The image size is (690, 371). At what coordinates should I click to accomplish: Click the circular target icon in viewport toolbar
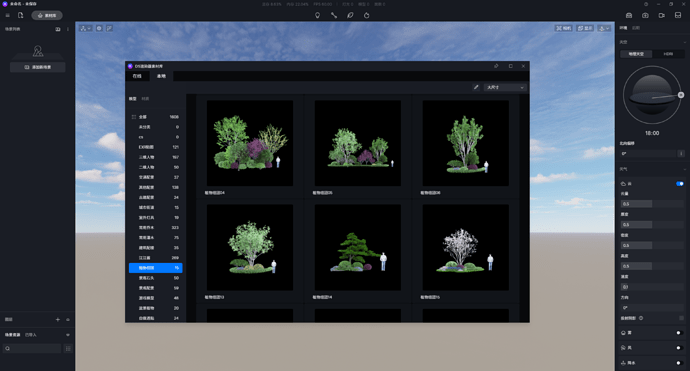tap(99, 28)
